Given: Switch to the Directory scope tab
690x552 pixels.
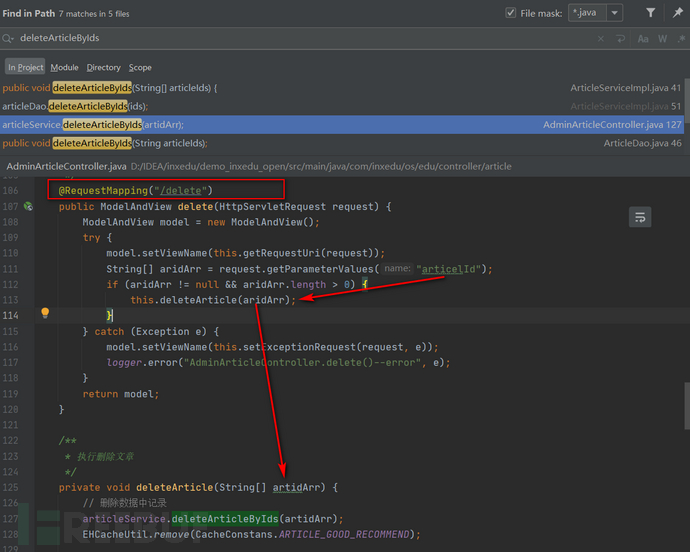Looking at the screenshot, I should 103,67.
